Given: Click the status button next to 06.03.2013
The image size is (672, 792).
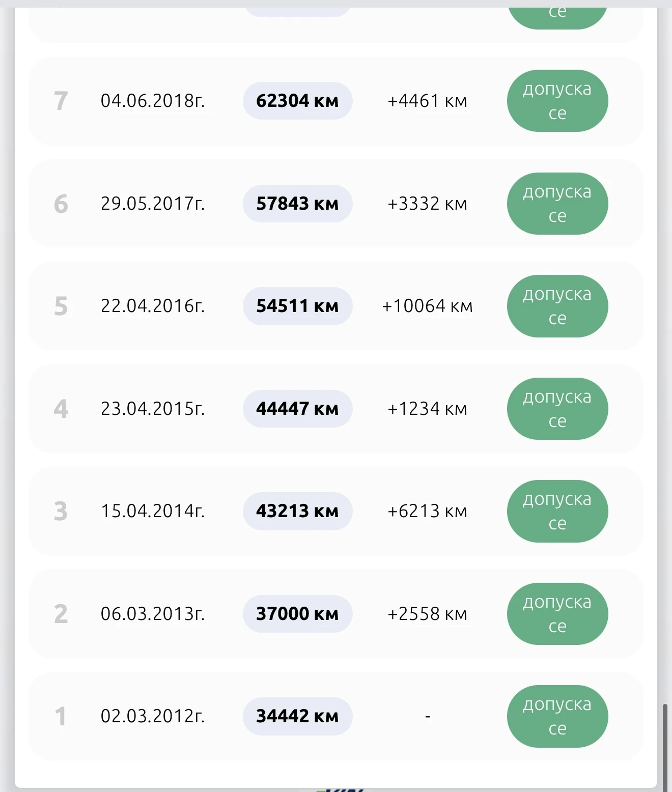Looking at the screenshot, I should 557,614.
